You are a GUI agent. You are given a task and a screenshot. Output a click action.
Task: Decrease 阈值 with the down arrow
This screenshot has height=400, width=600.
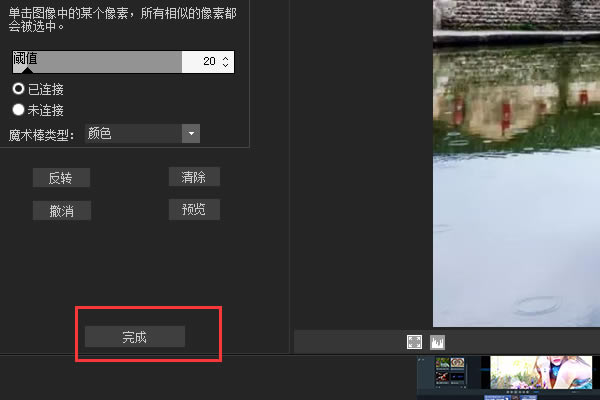point(225,65)
